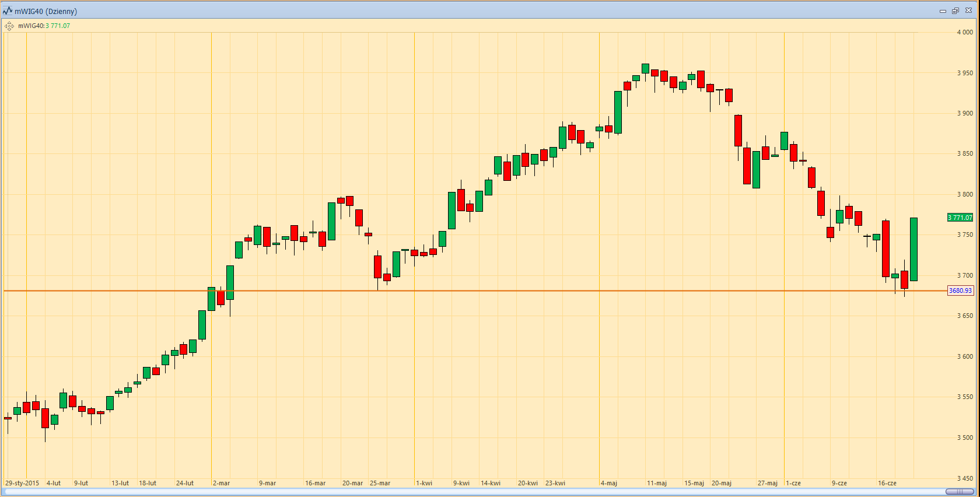Click the crosshair icon beside the mWIG40 label
Screen dimensions: 980x497
tap(9, 26)
